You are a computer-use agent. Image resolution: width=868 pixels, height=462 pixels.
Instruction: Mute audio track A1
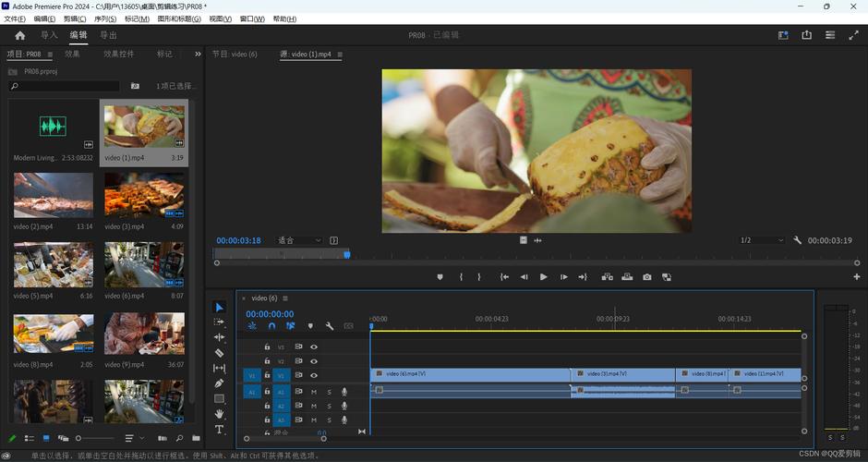click(314, 392)
